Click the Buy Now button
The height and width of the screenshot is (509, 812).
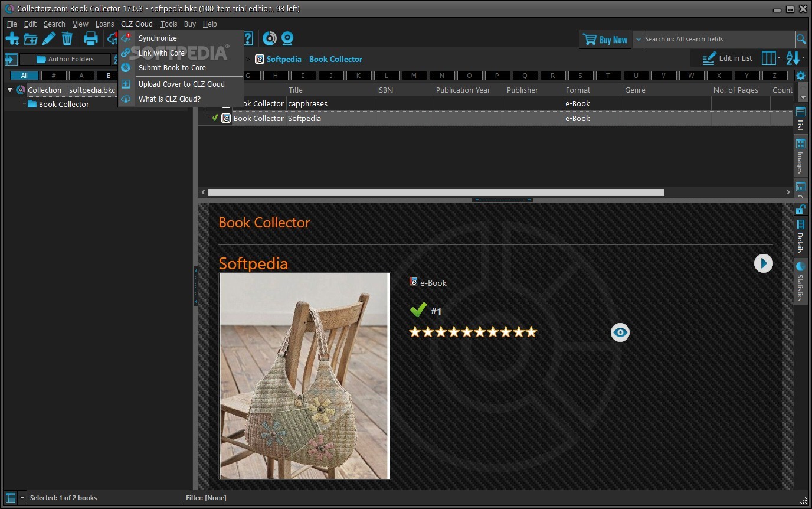tap(605, 40)
